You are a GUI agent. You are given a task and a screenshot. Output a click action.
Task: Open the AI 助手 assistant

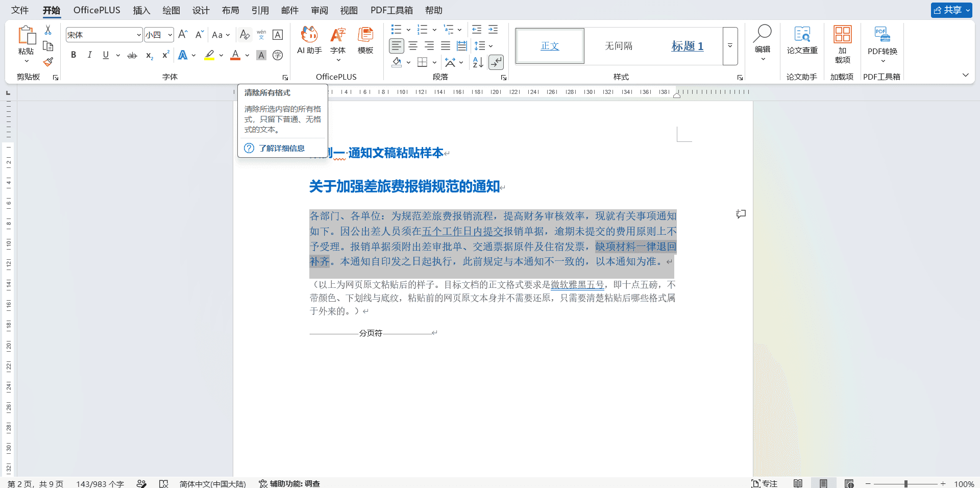[x=309, y=40]
